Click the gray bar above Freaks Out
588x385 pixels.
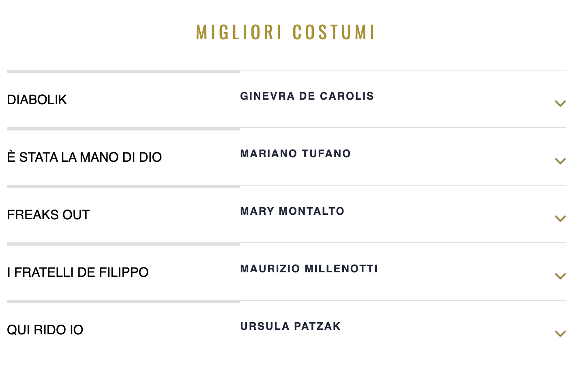tap(123, 186)
